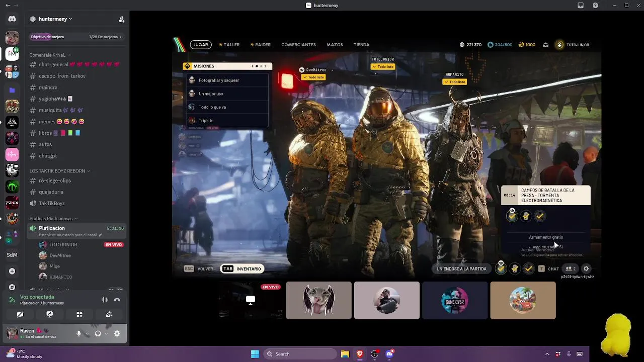
Task: Click the weather widget on taskbar
Action: [24, 354]
